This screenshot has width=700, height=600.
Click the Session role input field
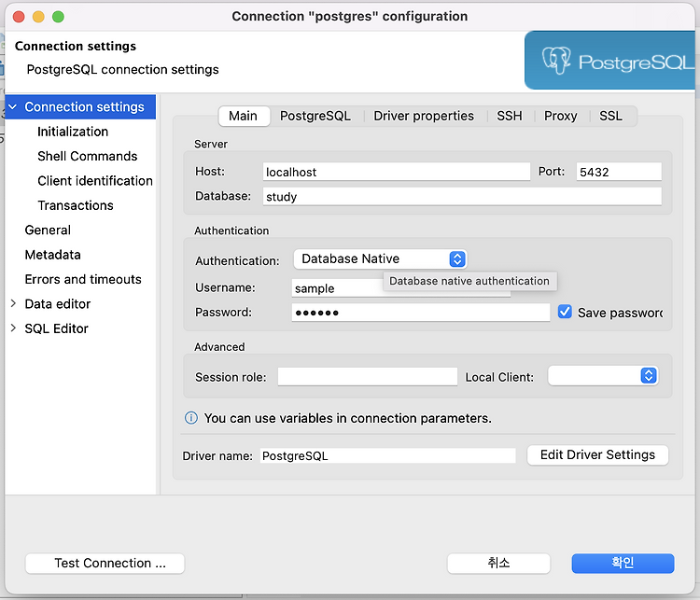coord(368,377)
